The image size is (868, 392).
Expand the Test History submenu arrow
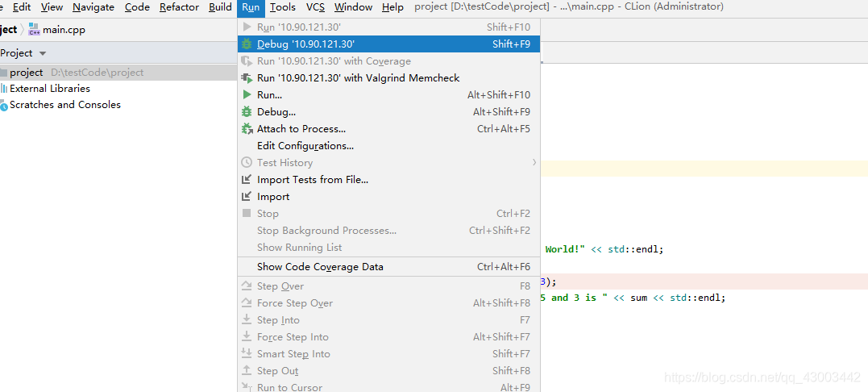tap(534, 162)
